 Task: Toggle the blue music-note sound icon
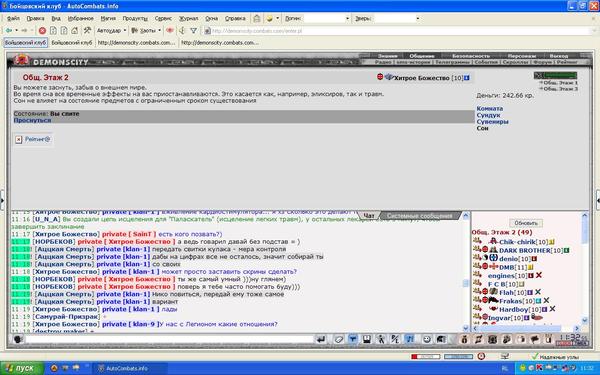pos(410,339)
